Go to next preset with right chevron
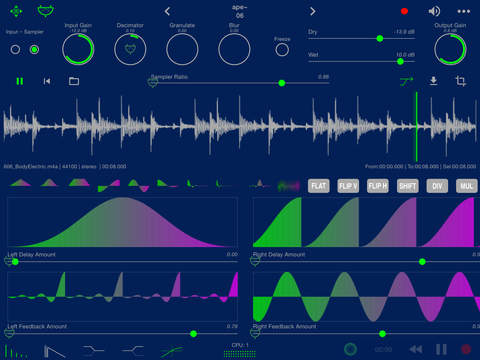 [x=312, y=12]
